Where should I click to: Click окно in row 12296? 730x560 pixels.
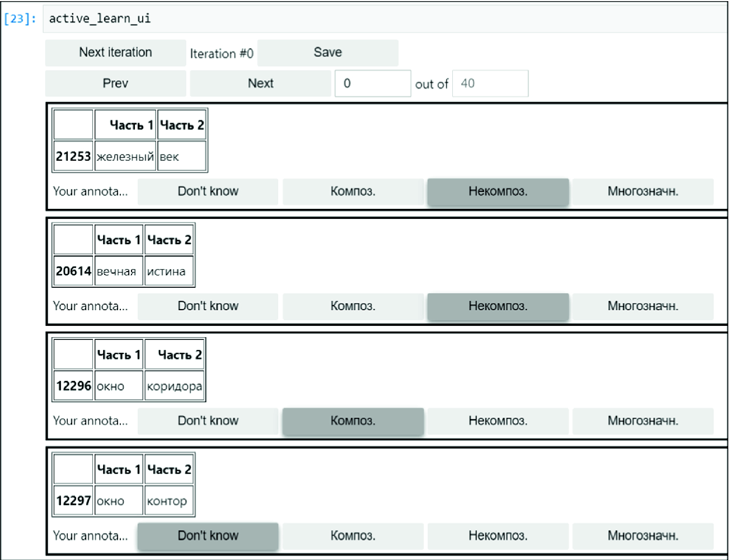[x=119, y=386]
